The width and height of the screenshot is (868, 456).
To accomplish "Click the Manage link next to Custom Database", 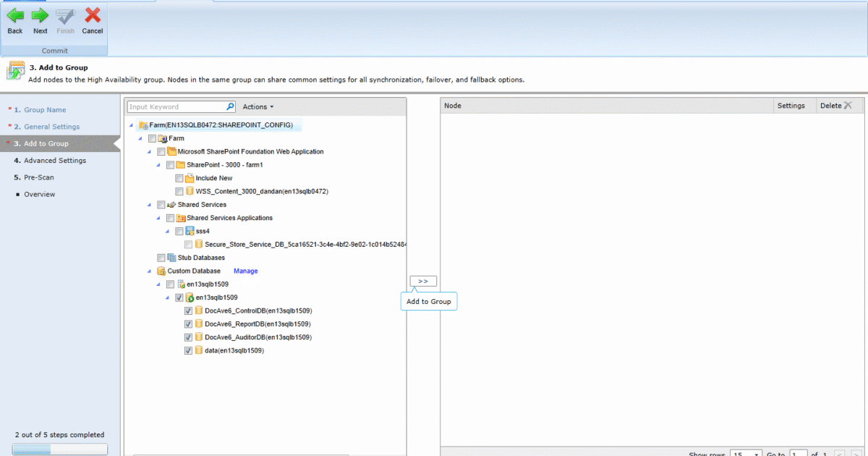I will tap(245, 271).
